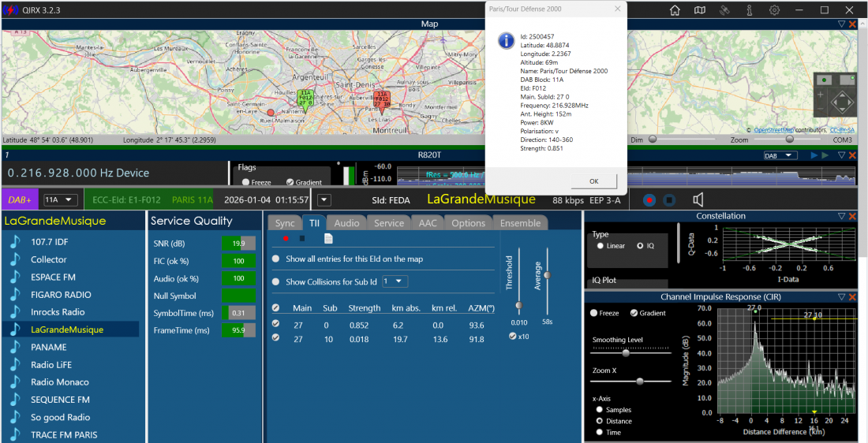The width and height of the screenshot is (868, 443).
Task: Stop audio recording in the service bar
Action: point(669,200)
